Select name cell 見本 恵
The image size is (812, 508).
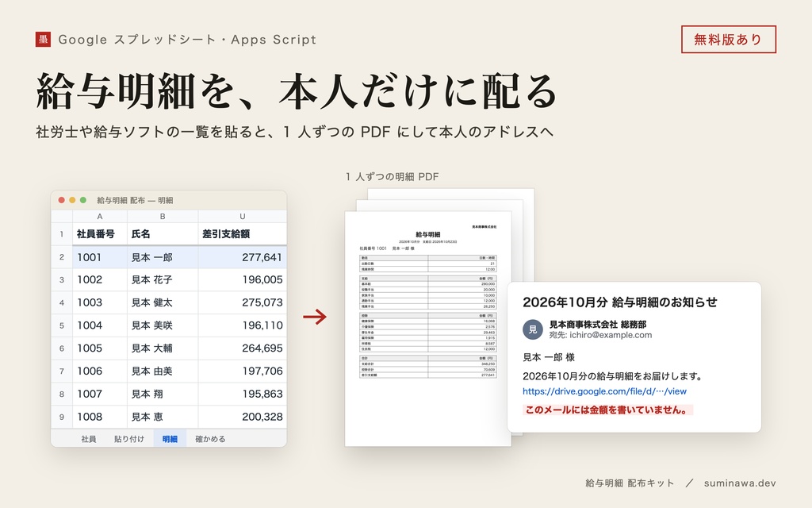point(163,417)
